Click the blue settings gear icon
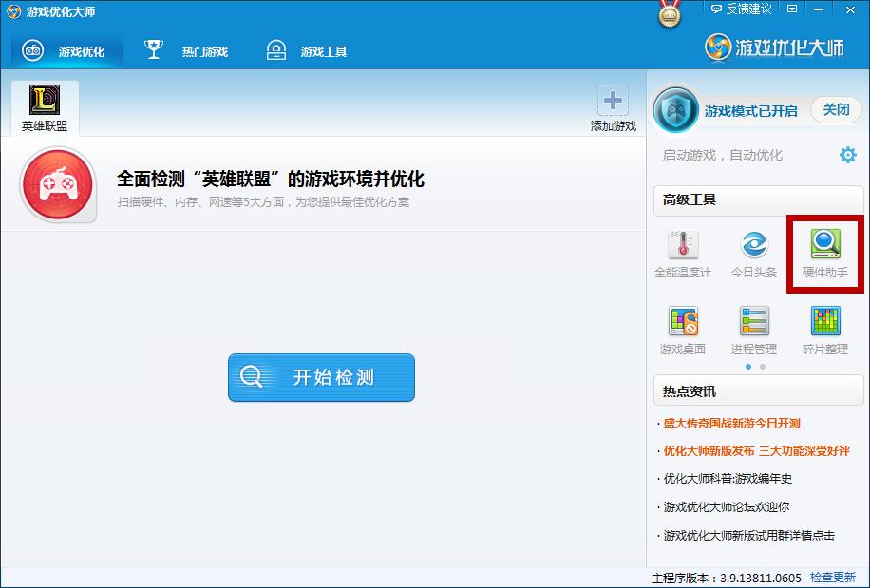The image size is (870, 588). coord(847,155)
